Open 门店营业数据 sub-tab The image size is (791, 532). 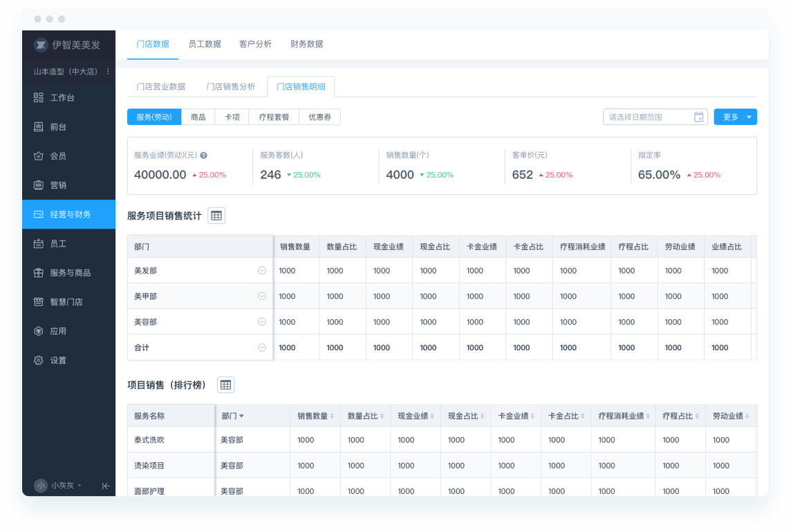pos(161,87)
